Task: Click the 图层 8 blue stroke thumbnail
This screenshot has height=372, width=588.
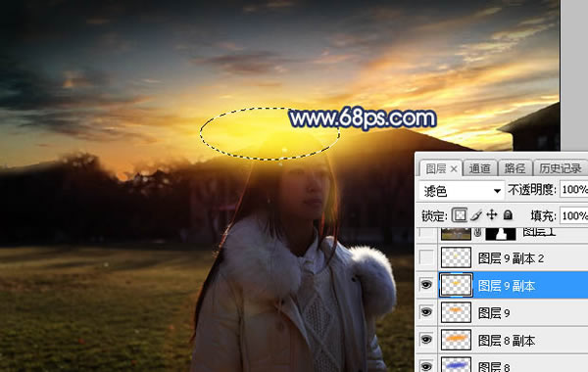Action: coord(456,364)
